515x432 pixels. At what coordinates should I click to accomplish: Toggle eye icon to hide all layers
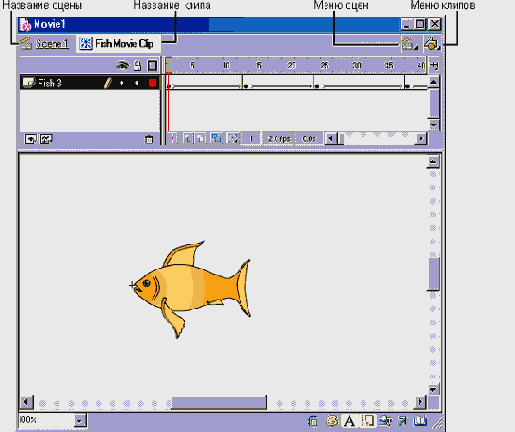point(122,65)
